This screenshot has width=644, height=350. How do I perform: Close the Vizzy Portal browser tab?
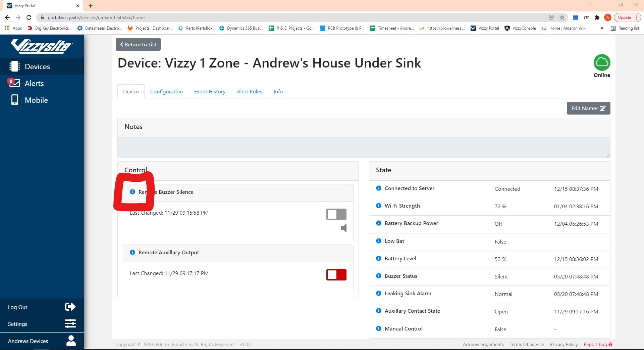[78, 6]
